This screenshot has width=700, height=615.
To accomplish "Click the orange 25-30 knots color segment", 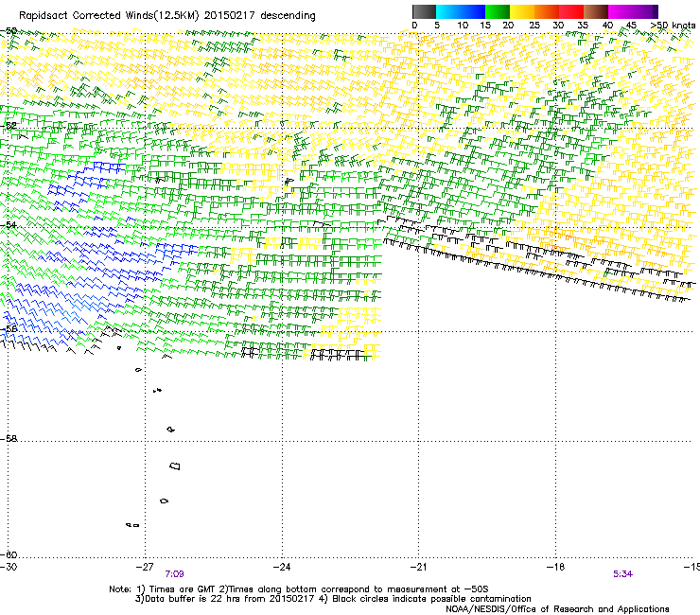I will pyautogui.click(x=547, y=11).
